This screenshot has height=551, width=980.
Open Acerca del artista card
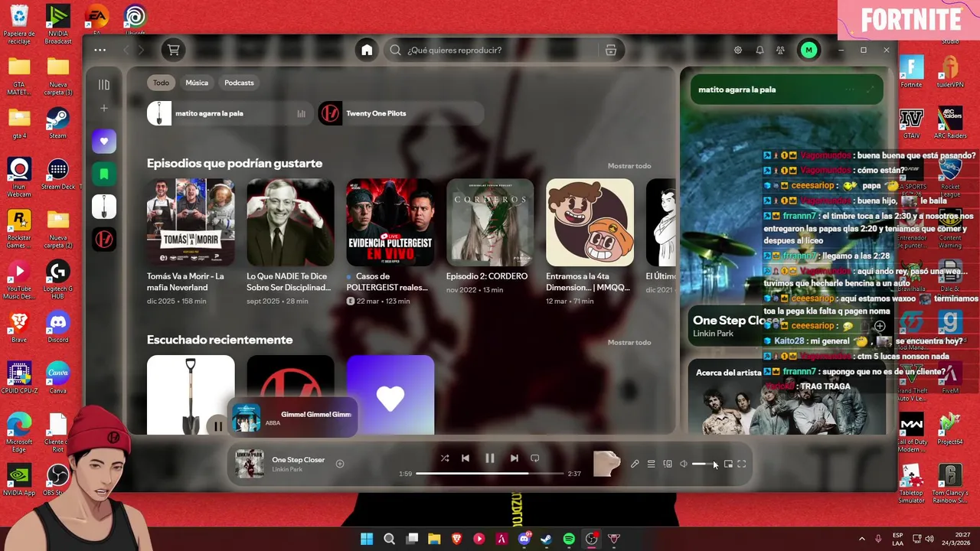point(787,397)
